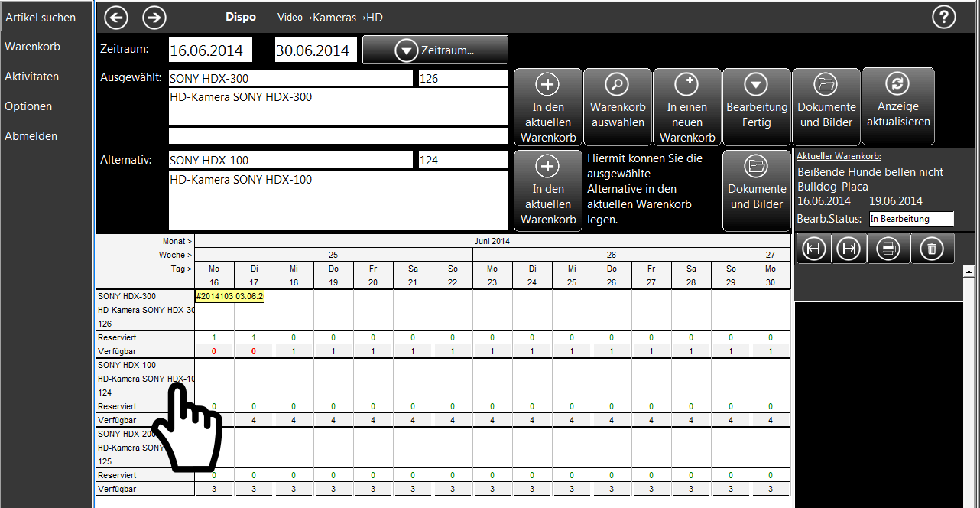Select Abmelden in the sidebar
980x508 pixels.
[x=31, y=136]
